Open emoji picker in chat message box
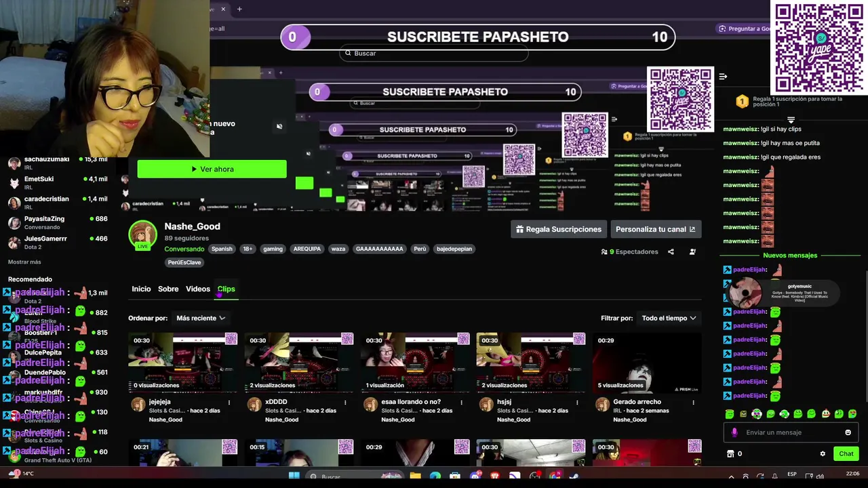The image size is (868, 488). tap(848, 432)
